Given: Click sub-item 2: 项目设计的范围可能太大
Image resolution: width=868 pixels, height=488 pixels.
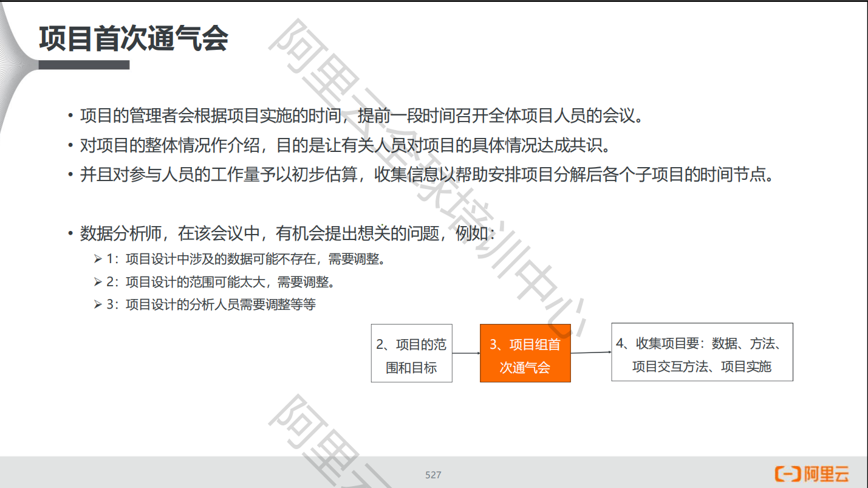Looking at the screenshot, I should tap(214, 282).
